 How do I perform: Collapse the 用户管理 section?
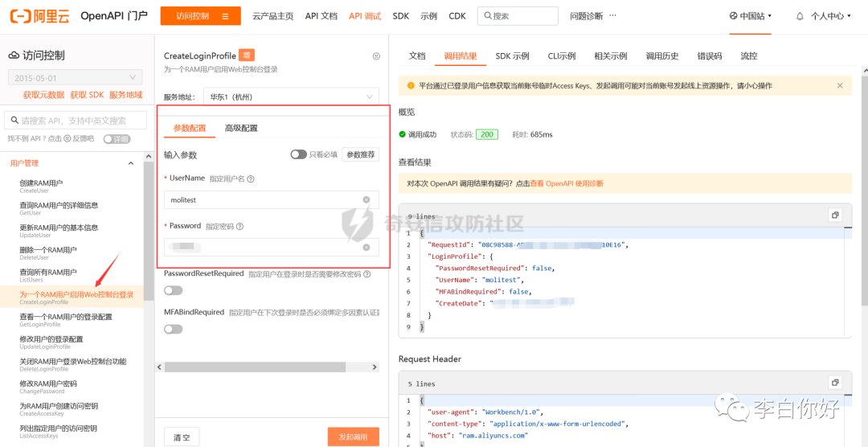click(x=131, y=163)
